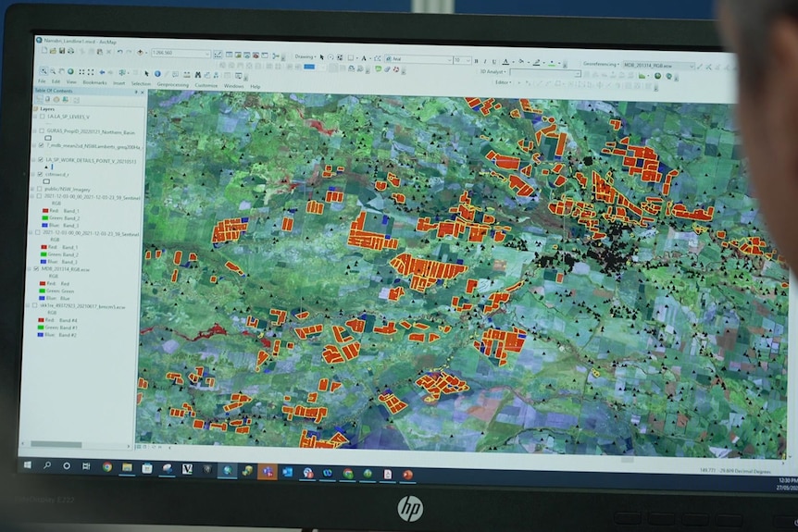Screen dimensions: 798x532
Task: Click the Windows Start button
Action: pyautogui.click(x=28, y=464)
